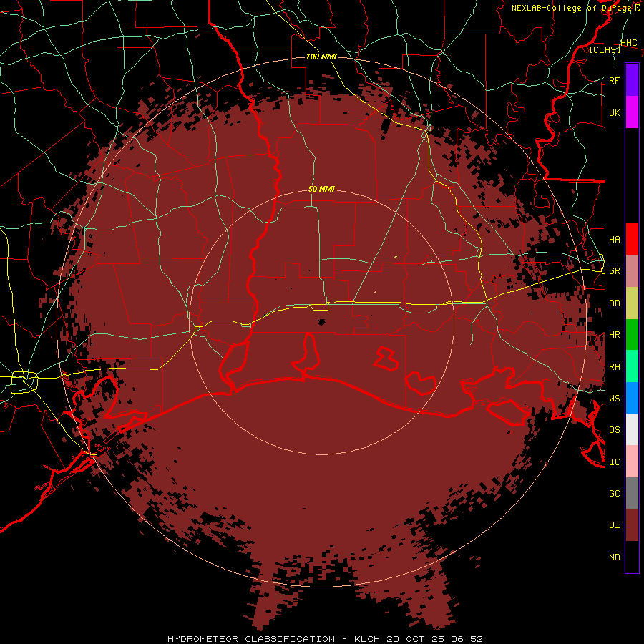Click the blue WS color swatch

632,398
